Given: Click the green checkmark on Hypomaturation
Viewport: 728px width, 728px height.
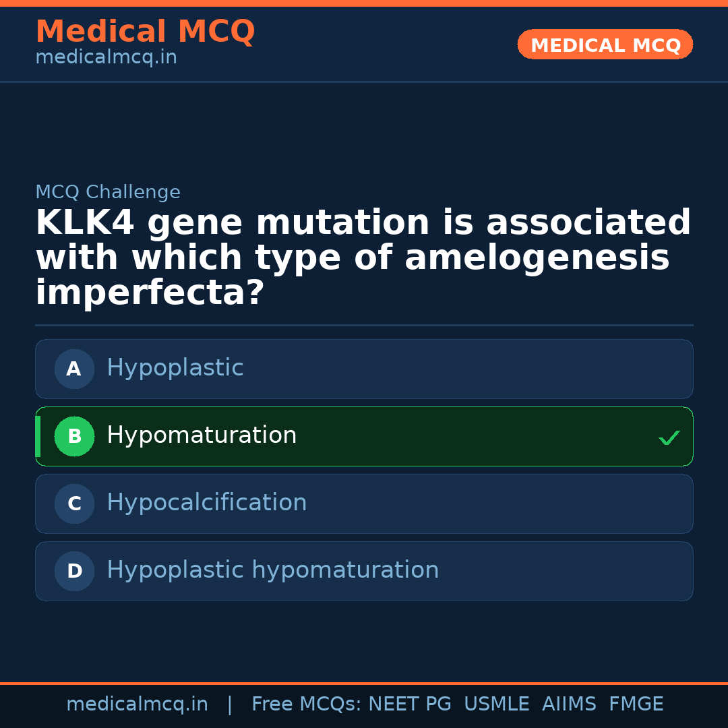Looking at the screenshot, I should pyautogui.click(x=669, y=437).
